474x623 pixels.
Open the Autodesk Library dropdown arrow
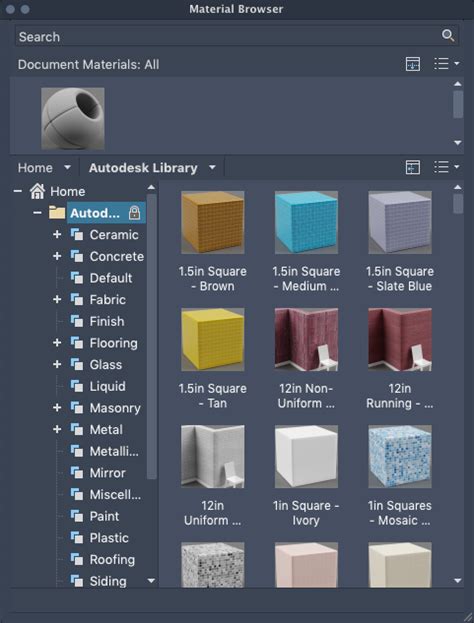pyautogui.click(x=213, y=168)
